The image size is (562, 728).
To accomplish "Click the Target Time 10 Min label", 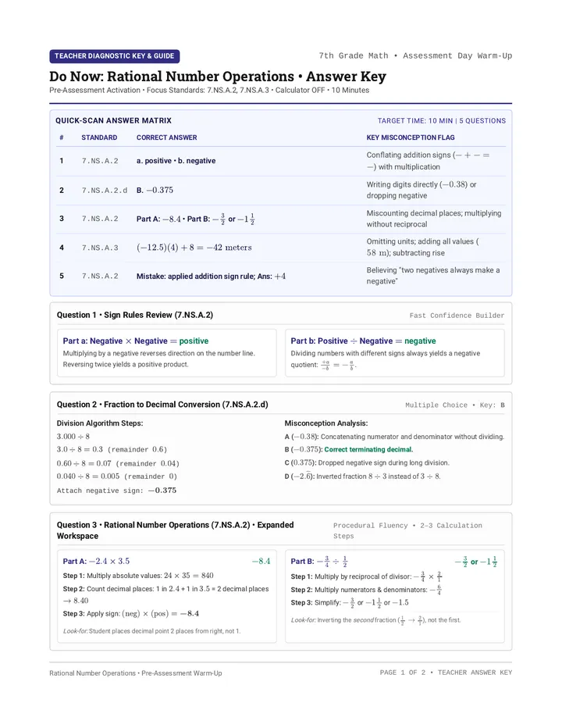I will click(441, 121).
